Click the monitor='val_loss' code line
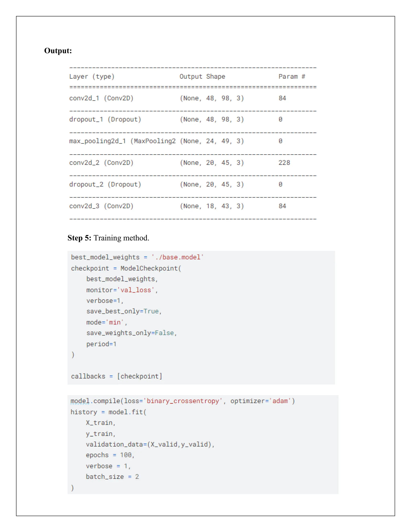411x532 pixels. tap(122, 290)
